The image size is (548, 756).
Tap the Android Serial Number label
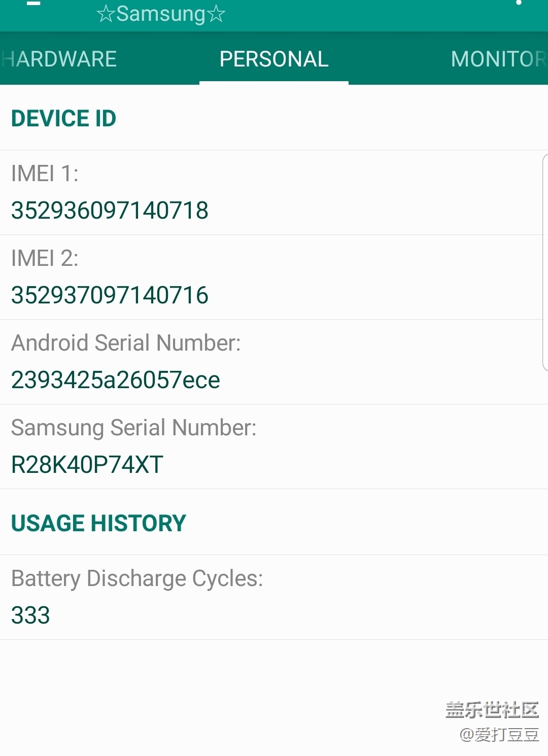(x=126, y=343)
